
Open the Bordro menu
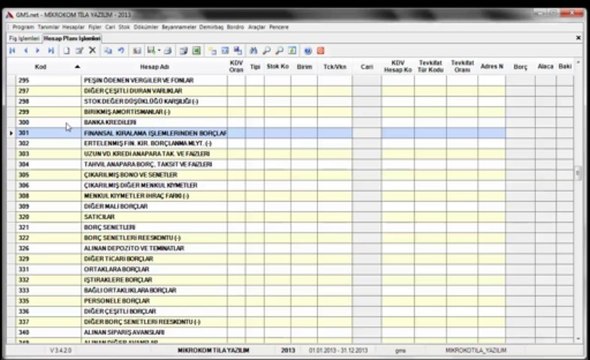[235, 27]
